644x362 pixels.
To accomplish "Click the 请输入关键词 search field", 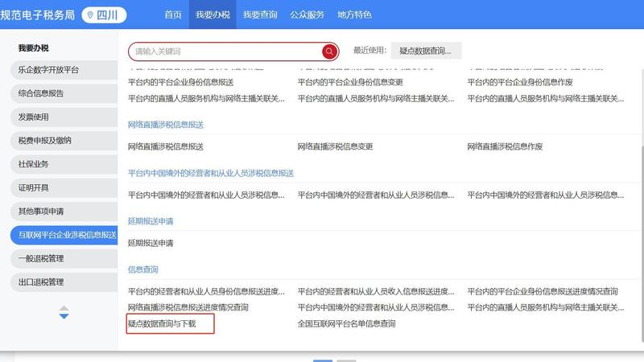I will pyautogui.click(x=225, y=51).
